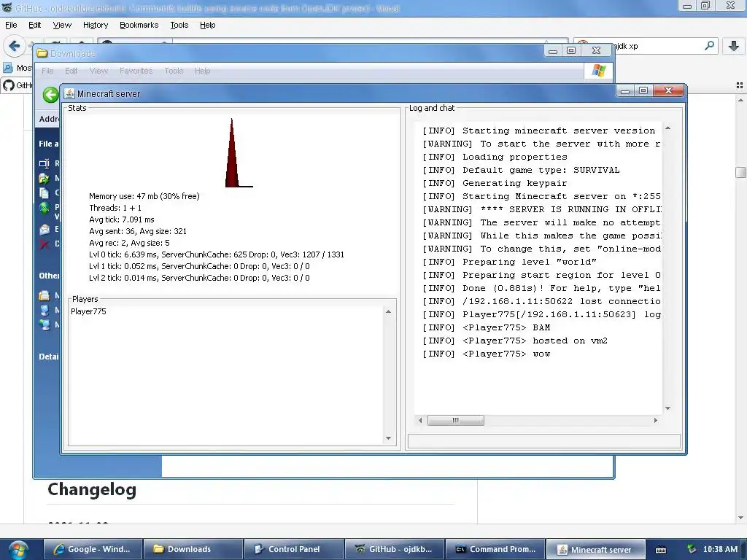747x560 pixels.
Task: Open Firefox Help menu
Action: pos(207,25)
